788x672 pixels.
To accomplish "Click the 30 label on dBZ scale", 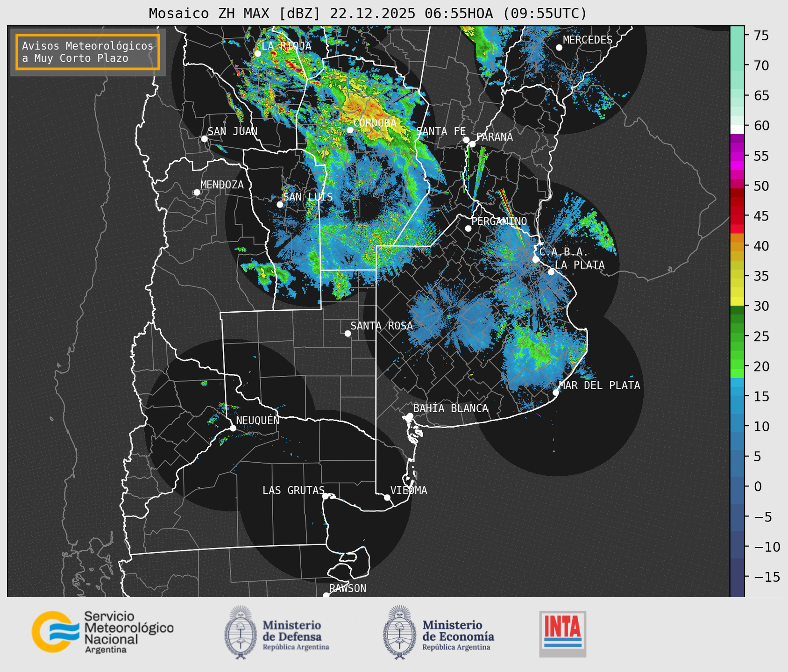I will (x=761, y=306).
